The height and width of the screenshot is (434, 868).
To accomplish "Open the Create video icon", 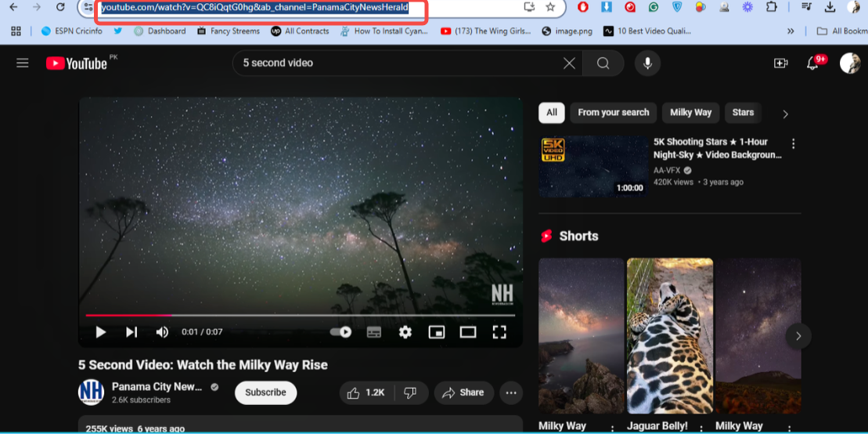I will [x=780, y=63].
